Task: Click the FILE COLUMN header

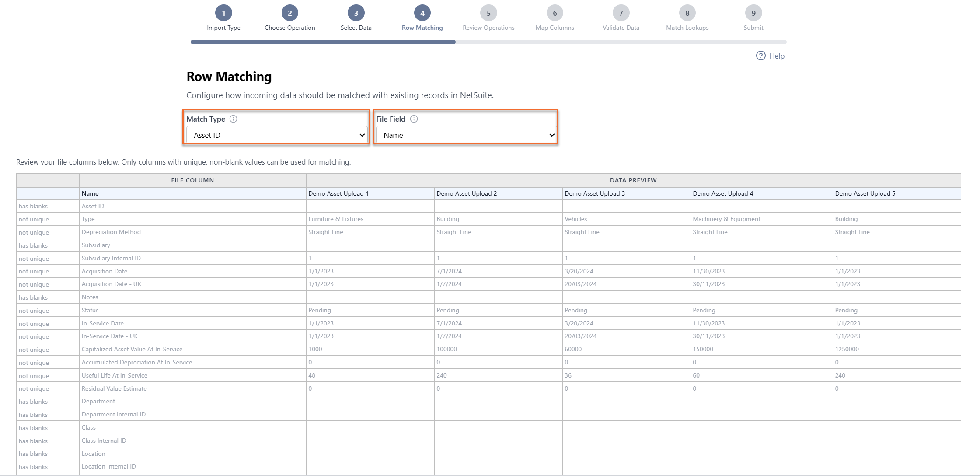Action: click(192, 180)
